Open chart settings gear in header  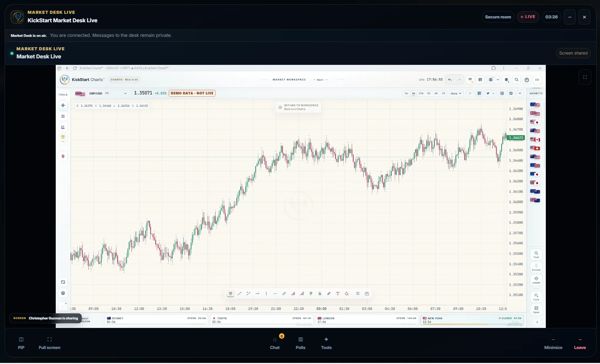(x=527, y=80)
